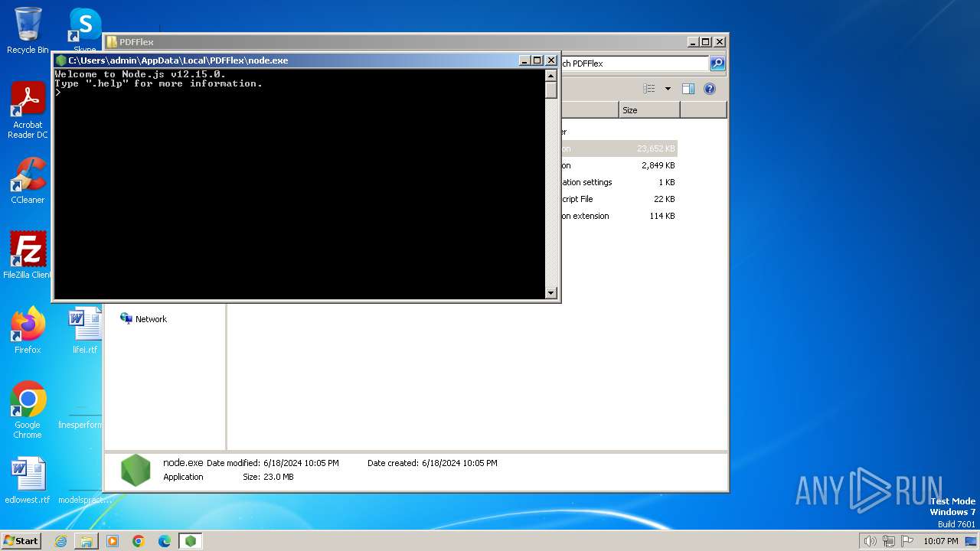Open Chrome from the taskbar

pyautogui.click(x=139, y=541)
